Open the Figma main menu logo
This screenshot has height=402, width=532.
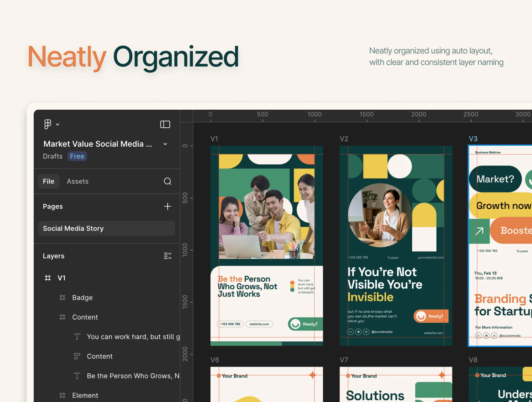tap(48, 124)
